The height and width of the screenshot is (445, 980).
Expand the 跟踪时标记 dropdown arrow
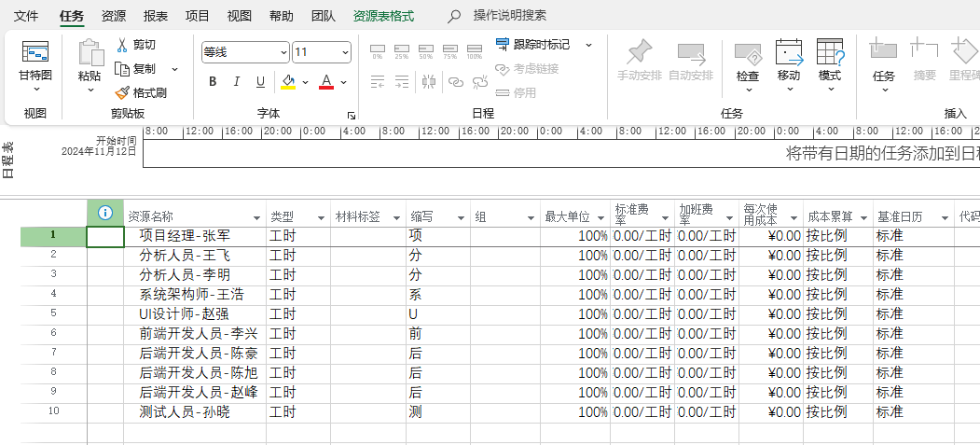tap(588, 45)
